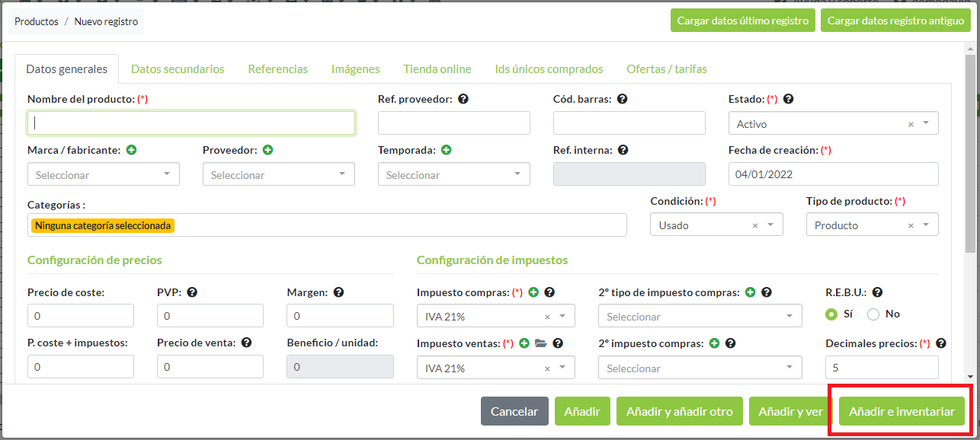This screenshot has height=440, width=980.
Task: Select Sí for R.E.B.U.
Action: click(x=831, y=314)
